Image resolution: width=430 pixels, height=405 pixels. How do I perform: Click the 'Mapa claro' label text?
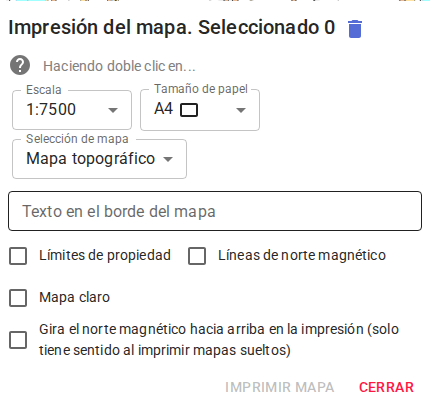(x=75, y=297)
